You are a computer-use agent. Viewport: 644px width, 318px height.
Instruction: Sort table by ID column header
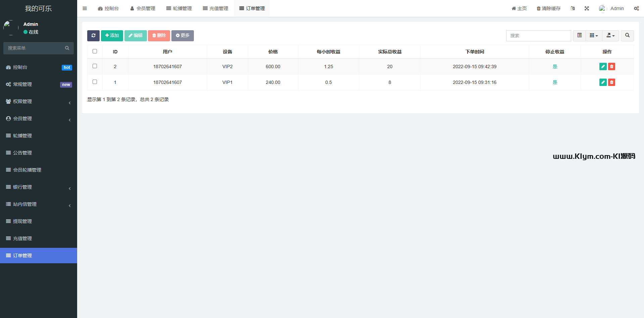(x=115, y=52)
